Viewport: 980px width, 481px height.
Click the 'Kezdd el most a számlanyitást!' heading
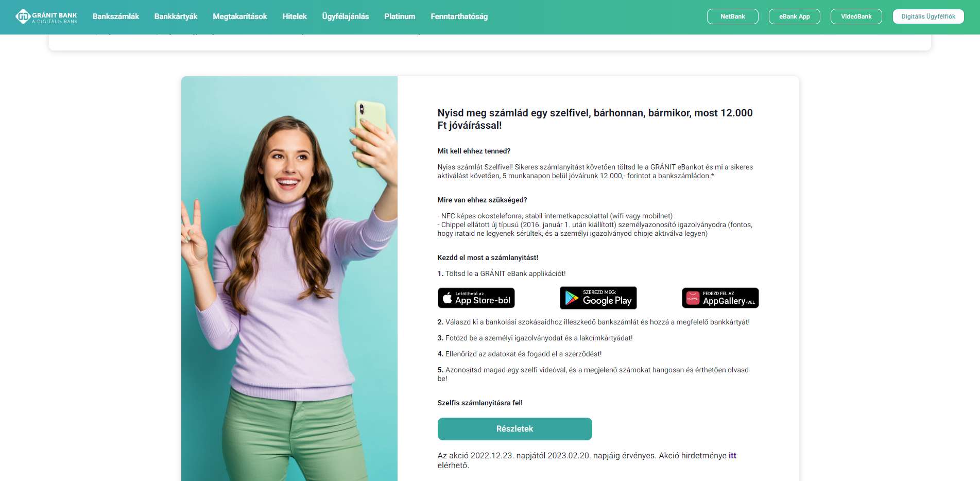pos(488,257)
